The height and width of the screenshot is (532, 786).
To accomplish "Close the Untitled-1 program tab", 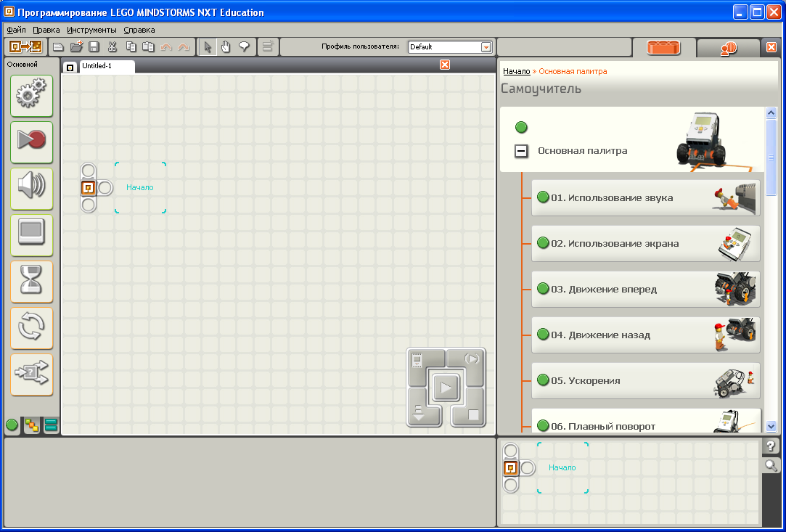I will pos(445,65).
